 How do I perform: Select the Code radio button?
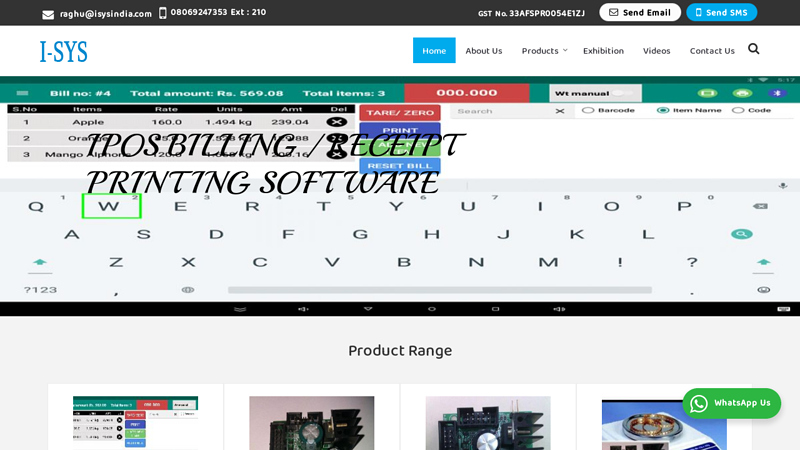pos(738,110)
